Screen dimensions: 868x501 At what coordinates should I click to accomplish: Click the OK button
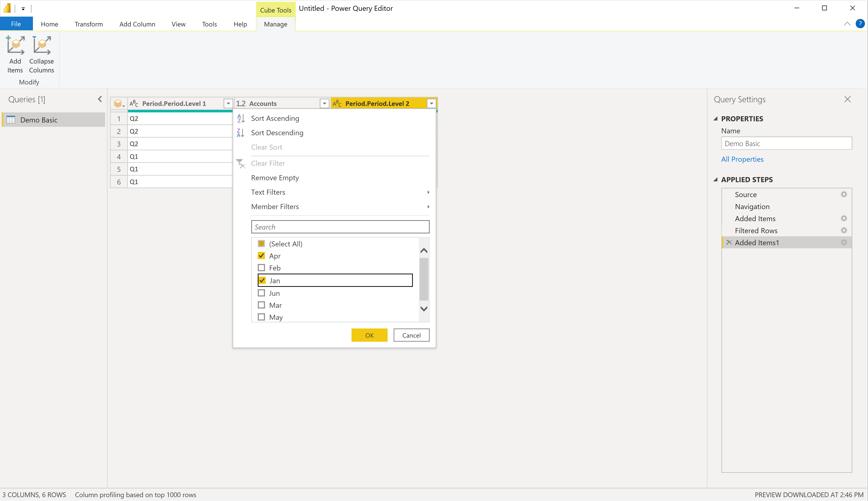click(369, 335)
